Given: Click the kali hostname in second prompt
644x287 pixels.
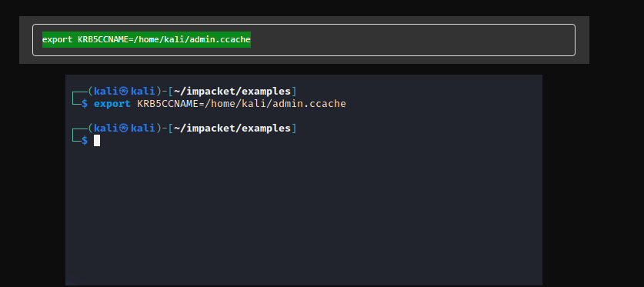Looking at the screenshot, I should pyautogui.click(x=143, y=128).
